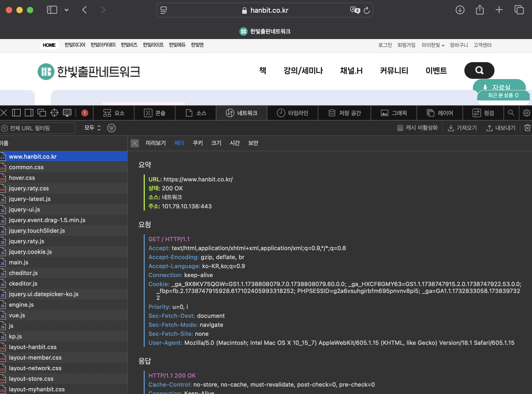The height and width of the screenshot is (394, 532).
Task: Open the 모두 resource type dropdown
Action: pos(92,128)
